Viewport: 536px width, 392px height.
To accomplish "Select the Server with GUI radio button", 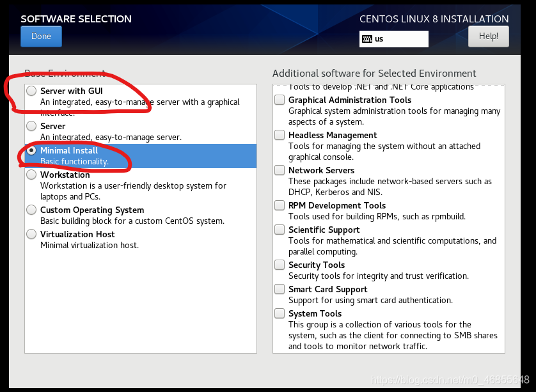I will (x=31, y=91).
